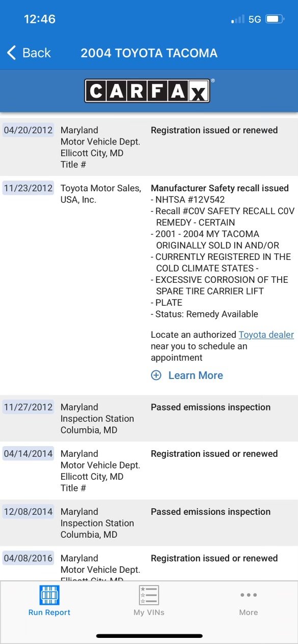Select the 04/20/2012 registration date
298x644 pixels.
[x=28, y=130]
